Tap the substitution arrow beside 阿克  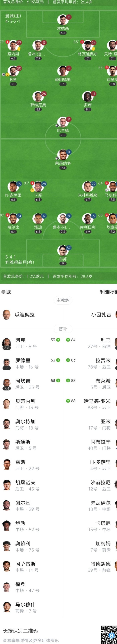pyautogui.click(x=58, y=340)
